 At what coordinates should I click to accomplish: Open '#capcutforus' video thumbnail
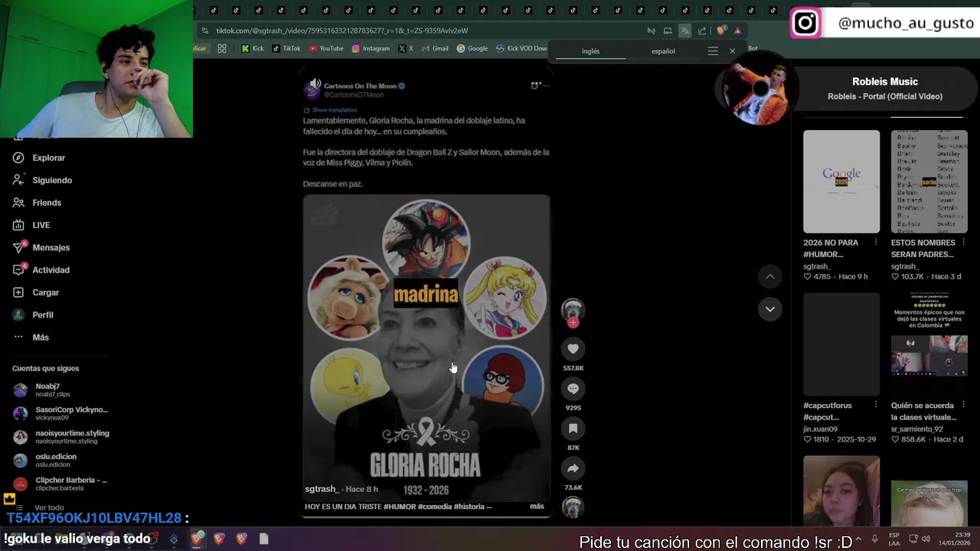[x=841, y=344]
